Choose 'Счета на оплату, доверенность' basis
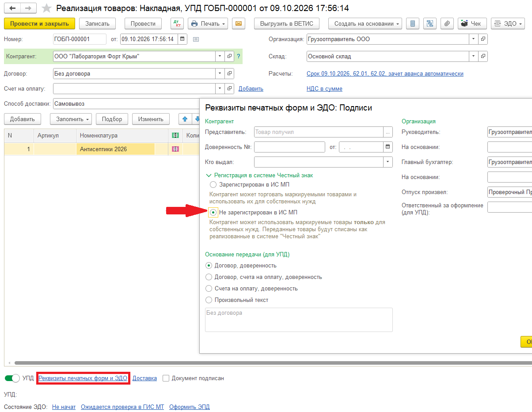 tap(209, 289)
